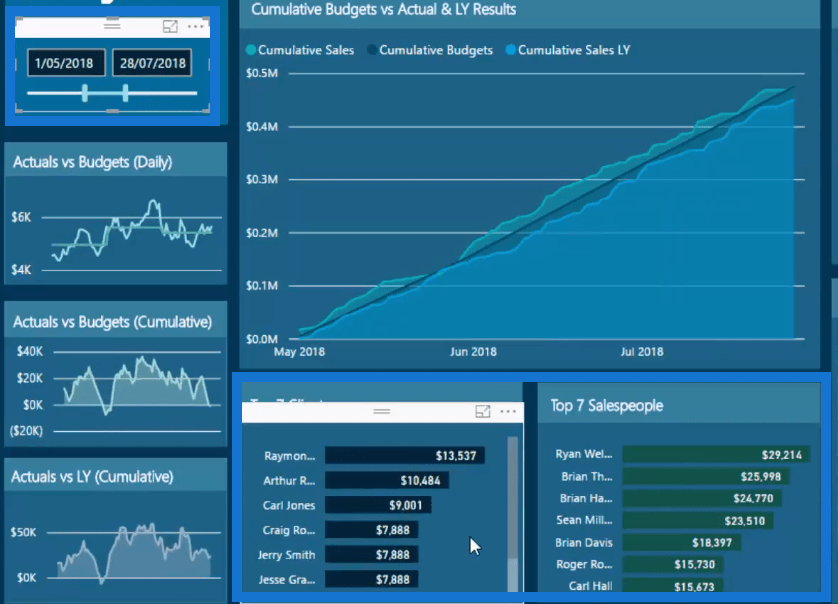Click Jul 2018 axis label
This screenshot has width=838, height=604.
click(x=642, y=352)
